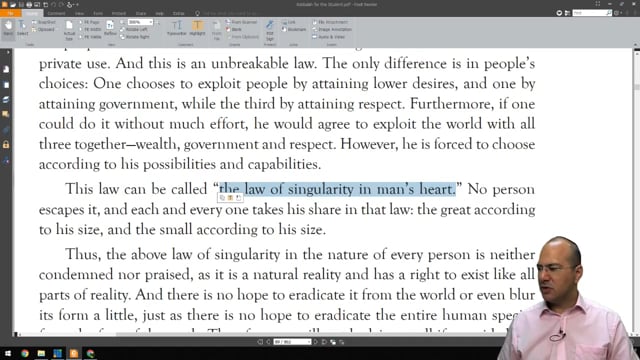
Task: Choose Fit Visible view
Action: click(90, 37)
